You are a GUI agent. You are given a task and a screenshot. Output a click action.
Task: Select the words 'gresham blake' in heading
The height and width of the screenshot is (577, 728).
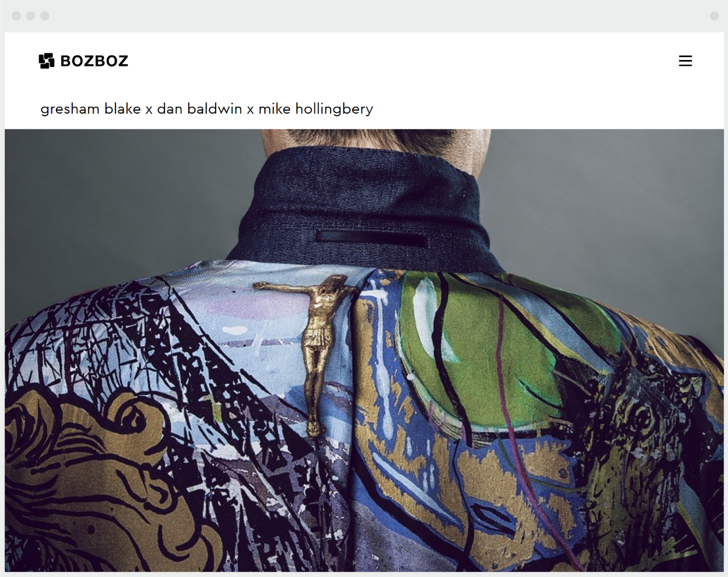point(91,109)
